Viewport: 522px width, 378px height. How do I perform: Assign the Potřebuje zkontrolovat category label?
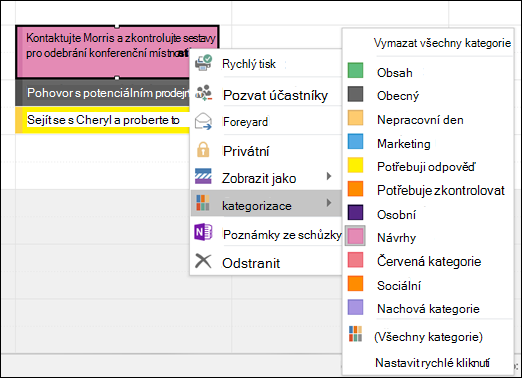[441, 190]
